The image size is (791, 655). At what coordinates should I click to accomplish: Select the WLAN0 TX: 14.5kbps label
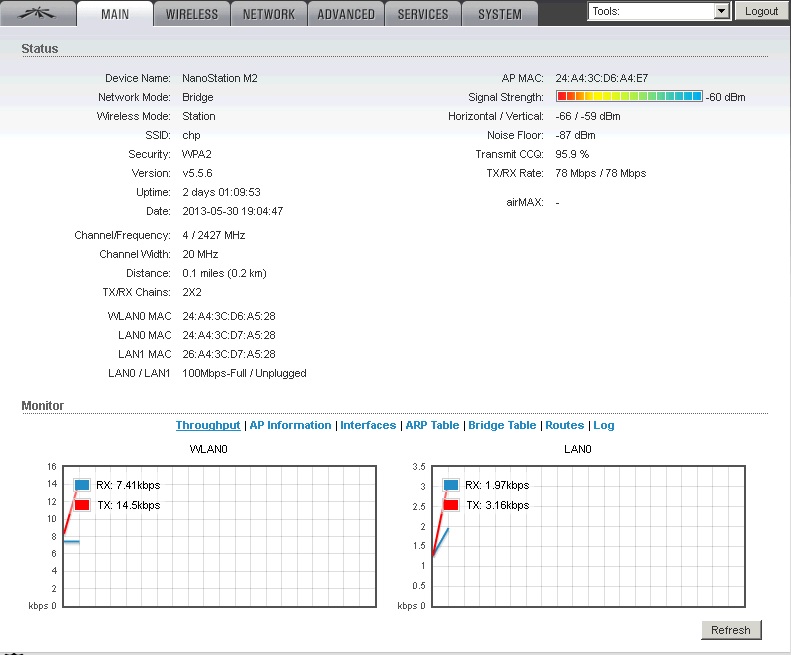click(x=129, y=505)
